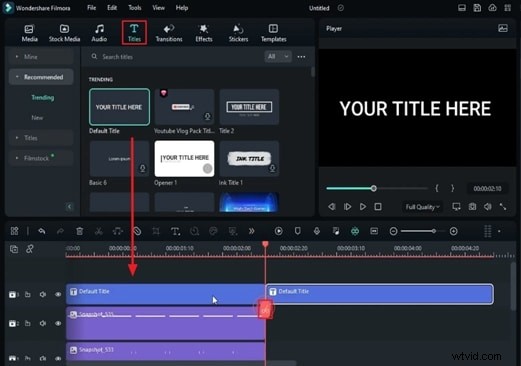
Task: Click the player progress slider handle
Action: [374, 188]
